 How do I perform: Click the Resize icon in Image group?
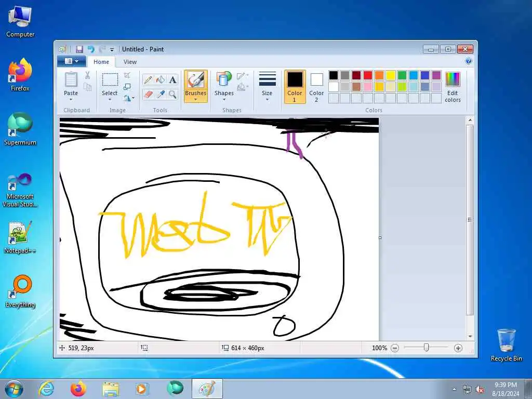pyautogui.click(x=127, y=87)
